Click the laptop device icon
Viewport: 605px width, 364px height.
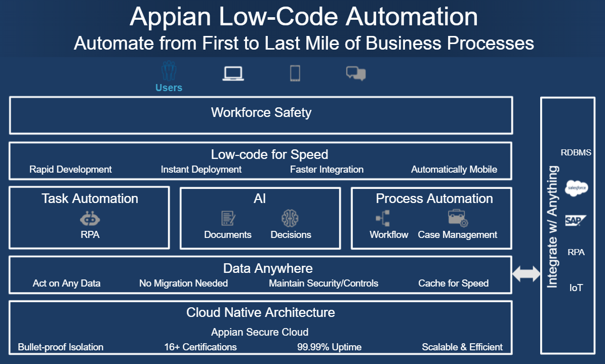pos(233,73)
